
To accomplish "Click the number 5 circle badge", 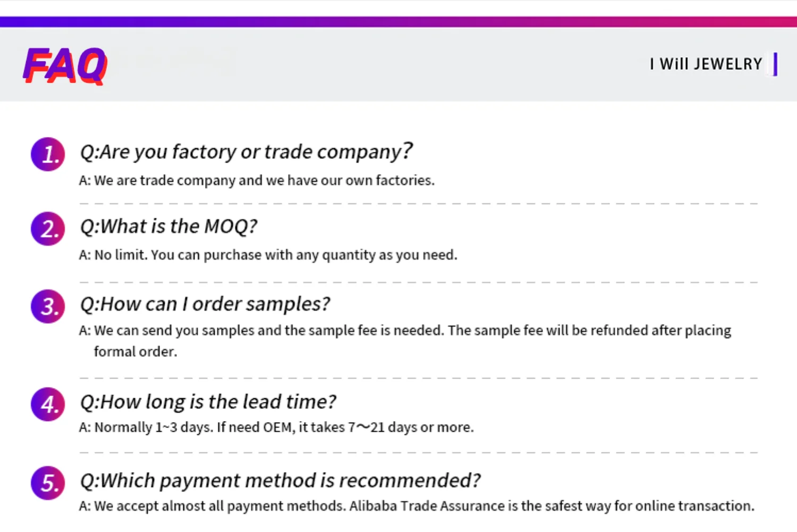I will [48, 483].
